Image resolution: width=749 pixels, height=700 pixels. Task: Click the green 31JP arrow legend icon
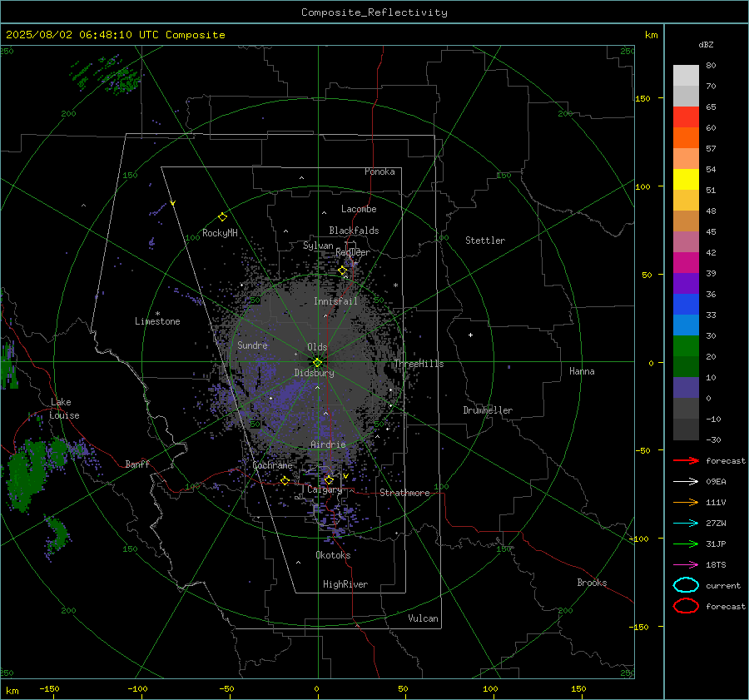click(686, 544)
